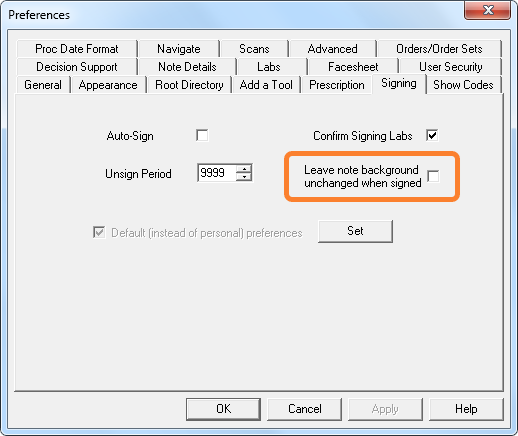Open the Orders/Order Sets tab
Image resolution: width=518 pixels, height=436 pixels.
pyautogui.click(x=439, y=49)
